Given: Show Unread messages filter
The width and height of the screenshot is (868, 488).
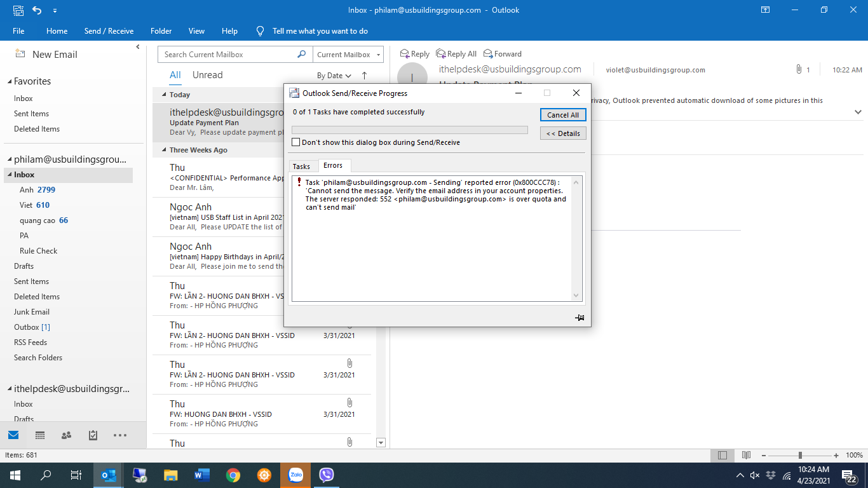Looking at the screenshot, I should click(207, 75).
